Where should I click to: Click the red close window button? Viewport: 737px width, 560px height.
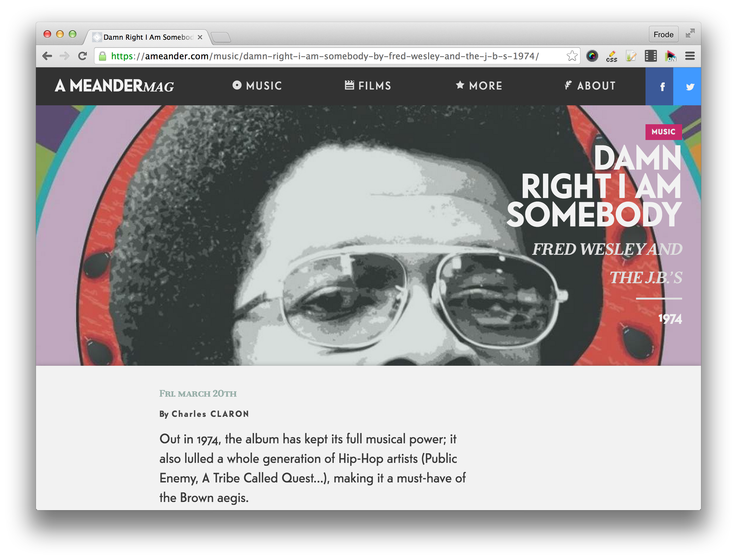pos(47,34)
